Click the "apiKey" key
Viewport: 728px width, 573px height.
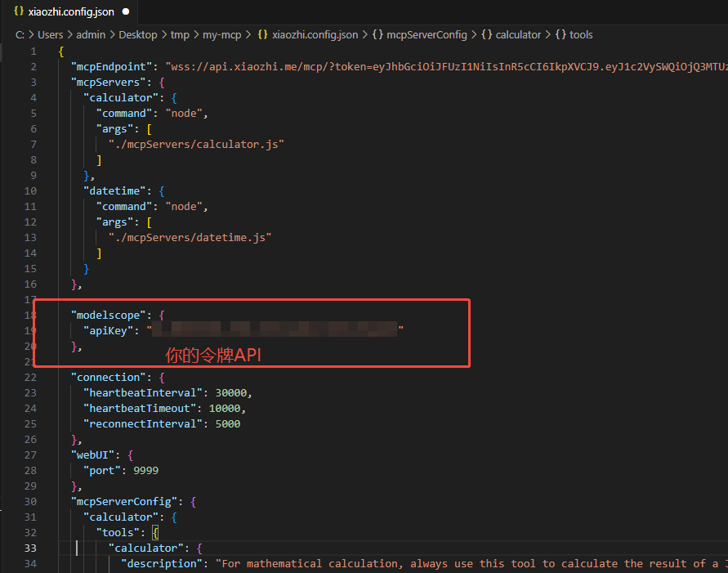(x=108, y=330)
